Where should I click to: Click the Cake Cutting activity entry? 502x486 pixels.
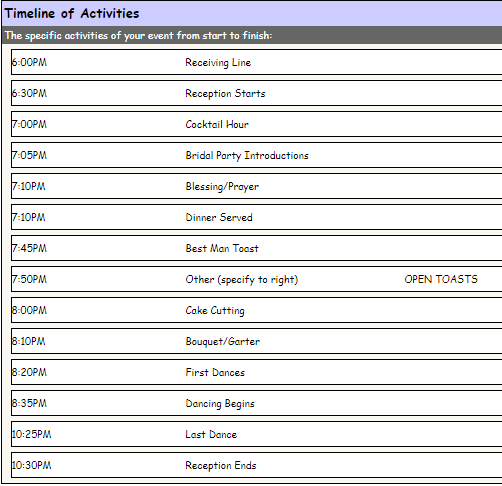point(215,310)
